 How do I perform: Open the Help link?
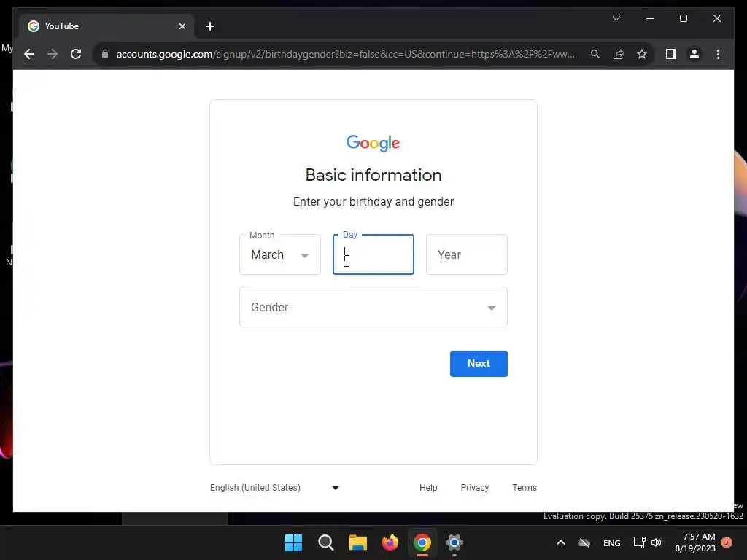(x=428, y=488)
